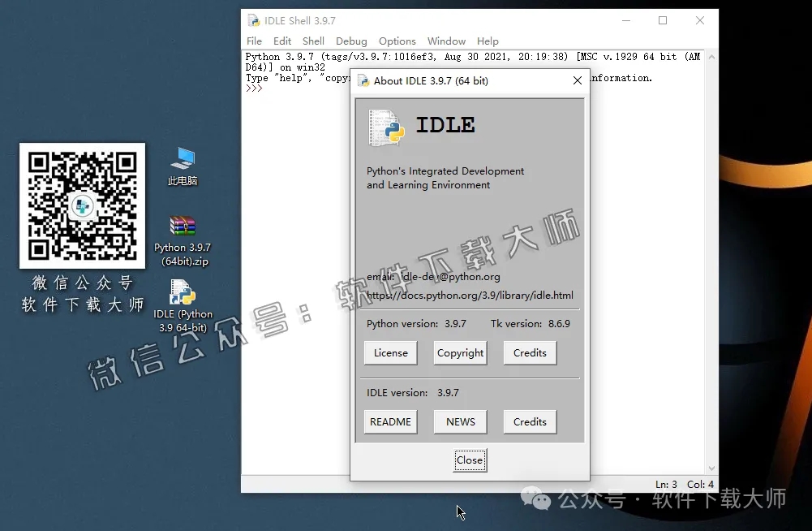This screenshot has height=531, width=812.
Task: Open the Help menu
Action: 488,41
